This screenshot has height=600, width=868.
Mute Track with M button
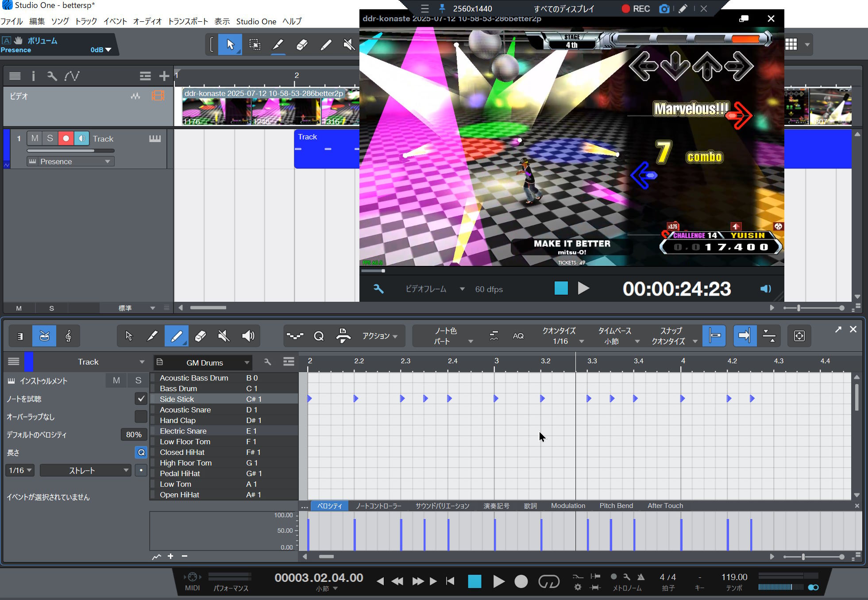click(35, 138)
